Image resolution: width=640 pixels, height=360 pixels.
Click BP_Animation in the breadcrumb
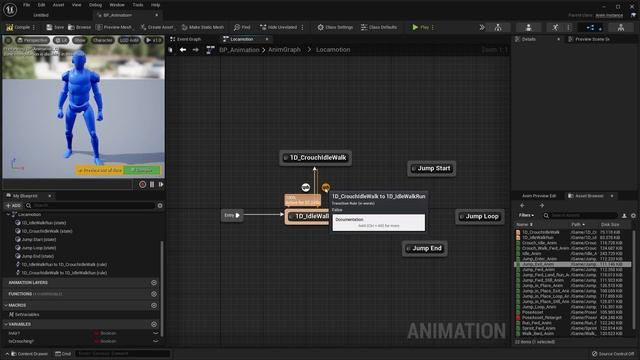pyautogui.click(x=239, y=50)
